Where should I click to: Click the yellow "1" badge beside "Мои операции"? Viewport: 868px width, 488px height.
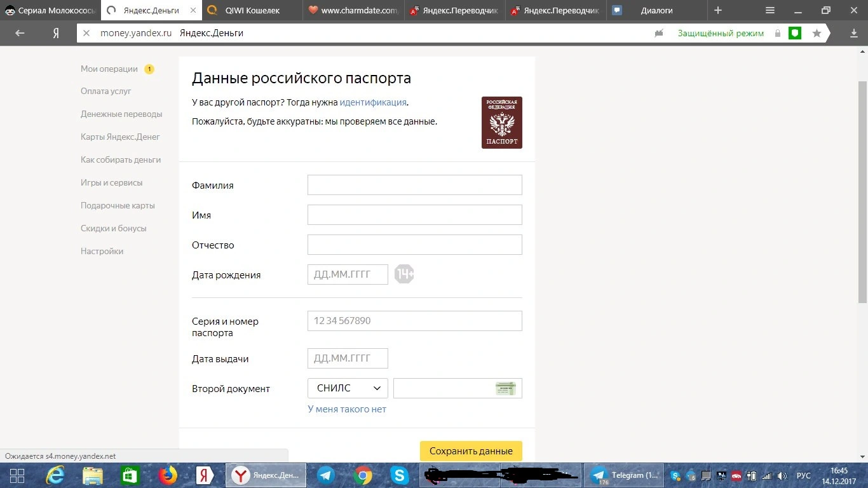149,69
